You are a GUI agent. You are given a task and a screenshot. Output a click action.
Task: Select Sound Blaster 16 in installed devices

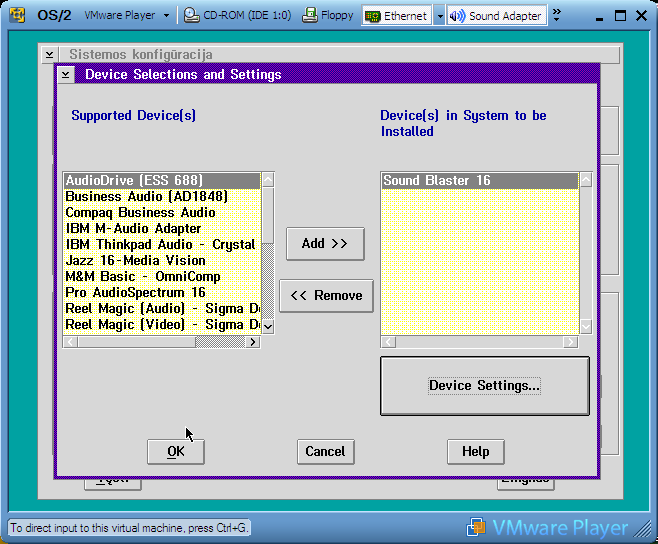coord(480,180)
